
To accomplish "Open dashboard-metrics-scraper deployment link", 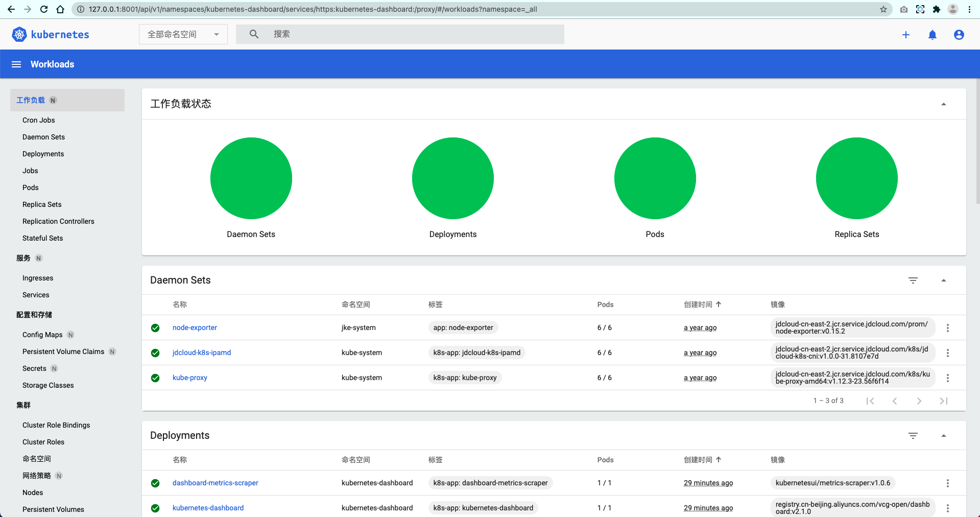I will (x=216, y=483).
